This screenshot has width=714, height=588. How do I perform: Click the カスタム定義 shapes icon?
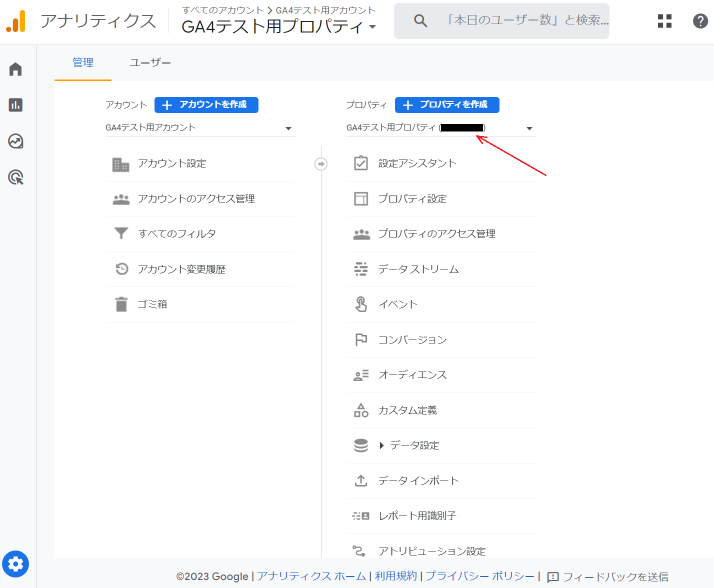pos(361,410)
